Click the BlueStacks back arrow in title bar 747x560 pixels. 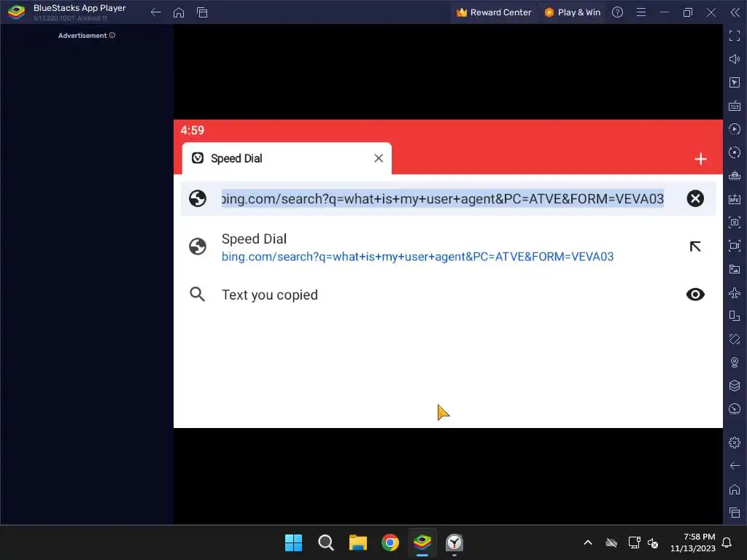coord(155,12)
